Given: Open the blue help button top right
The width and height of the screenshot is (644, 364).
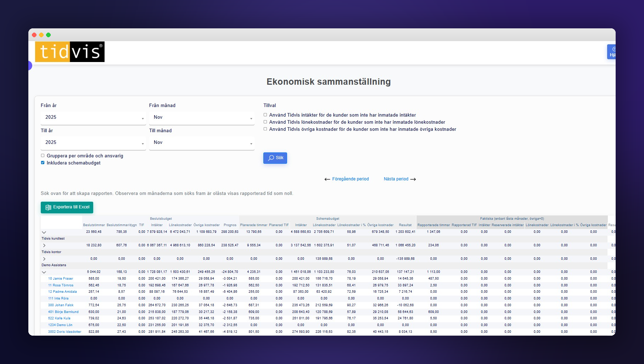Looking at the screenshot, I should click(x=611, y=52).
